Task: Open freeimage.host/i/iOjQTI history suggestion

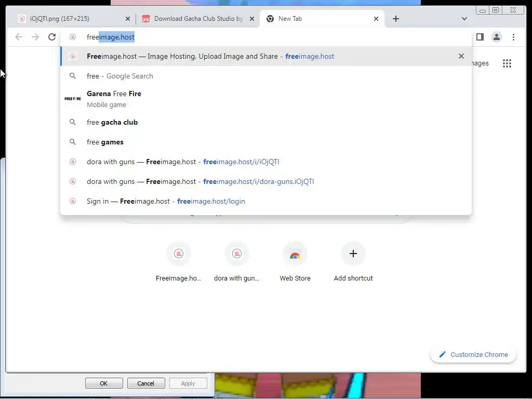Action: (x=266, y=162)
